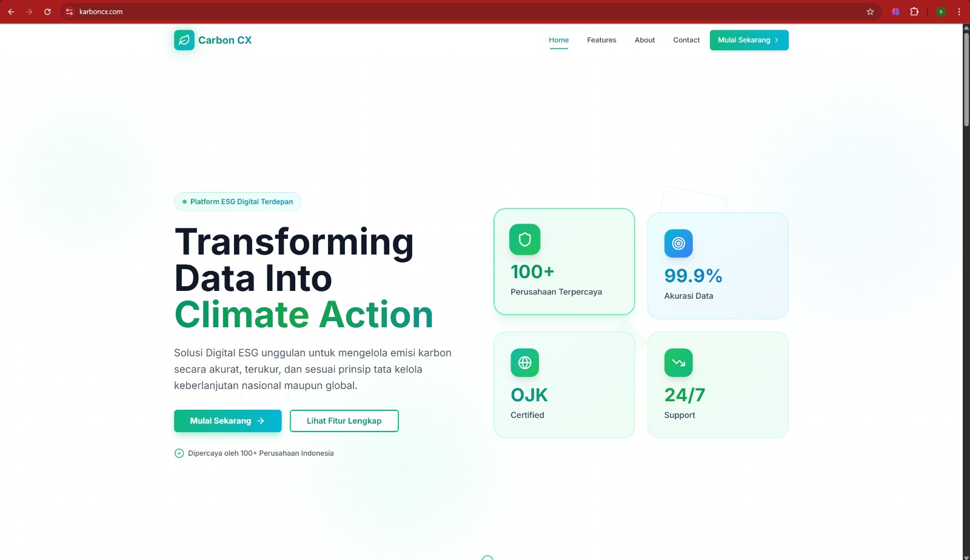Click the checkmark beside Dipercaya oleh text
970x560 pixels.
179,453
